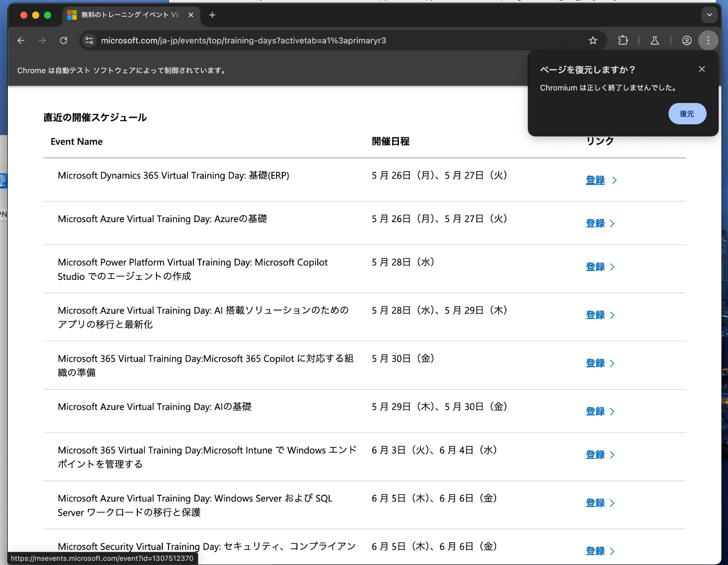Go back to the previous page

21,41
